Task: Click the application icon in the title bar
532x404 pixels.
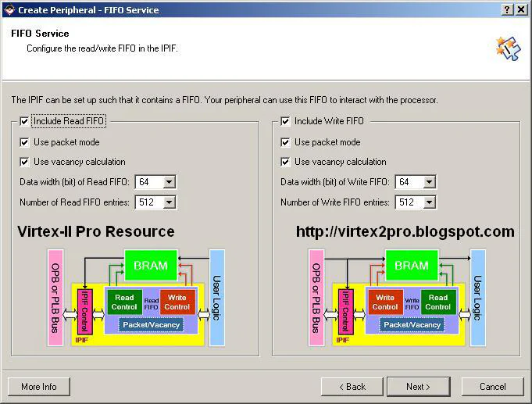Action: tap(9, 9)
